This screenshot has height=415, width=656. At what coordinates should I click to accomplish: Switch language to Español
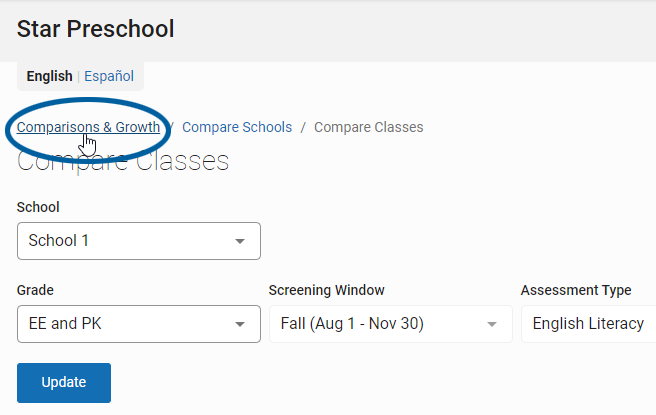(109, 76)
